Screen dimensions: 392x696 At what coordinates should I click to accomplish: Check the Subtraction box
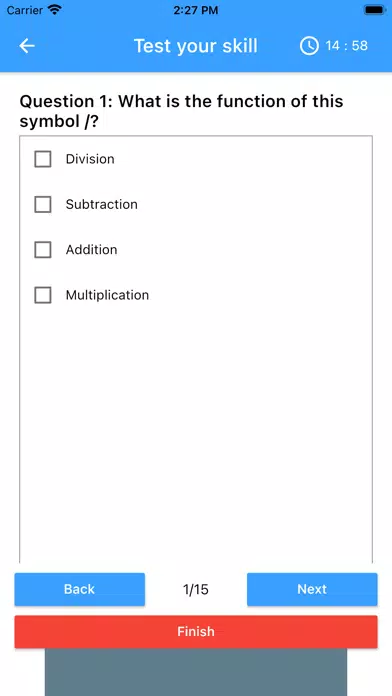[43, 204]
